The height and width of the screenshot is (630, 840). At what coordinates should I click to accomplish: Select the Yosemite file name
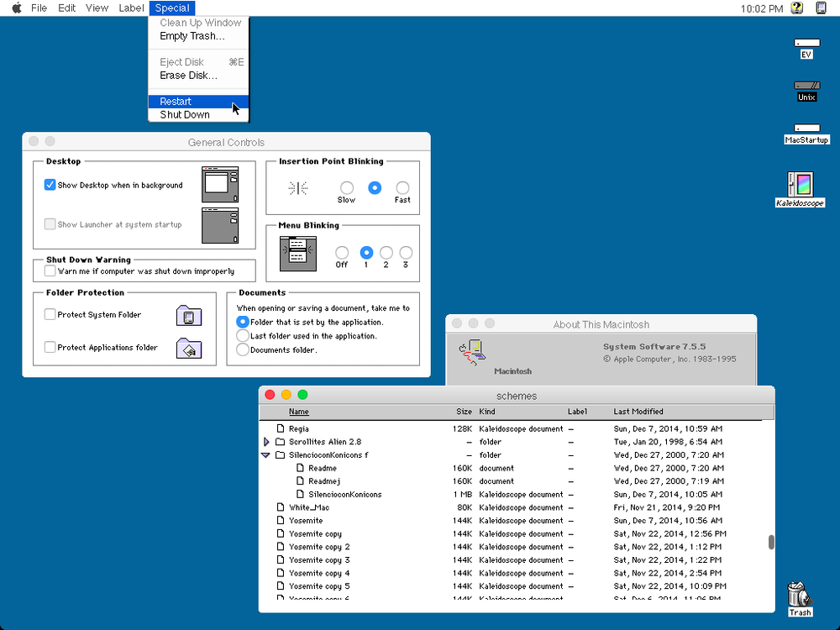click(306, 521)
